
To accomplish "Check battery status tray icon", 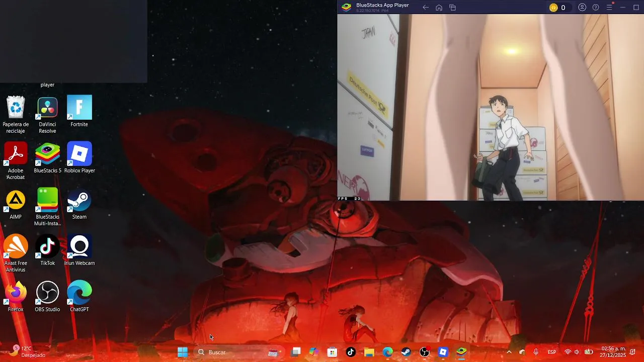I will (x=588, y=352).
